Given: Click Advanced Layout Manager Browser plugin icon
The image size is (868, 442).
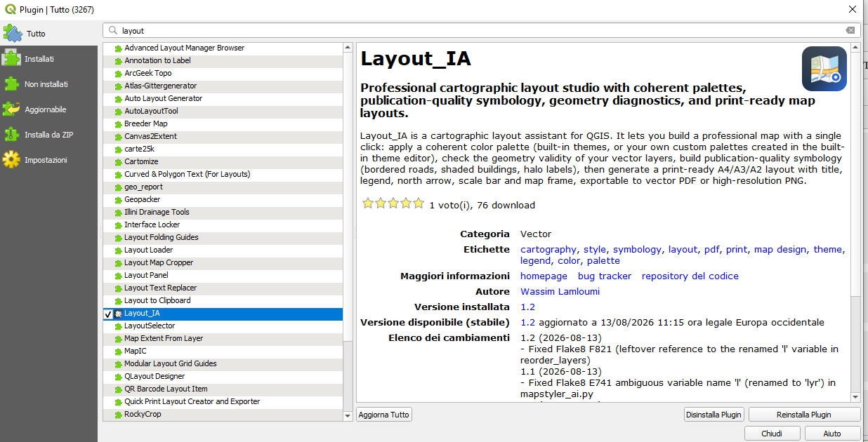Looking at the screenshot, I should pyautogui.click(x=118, y=48).
